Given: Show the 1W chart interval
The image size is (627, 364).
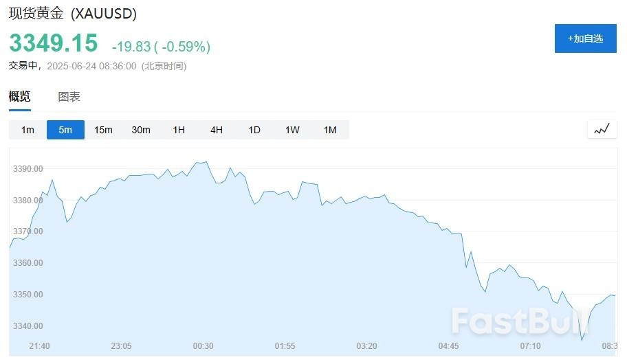Looking at the screenshot, I should click(292, 130).
